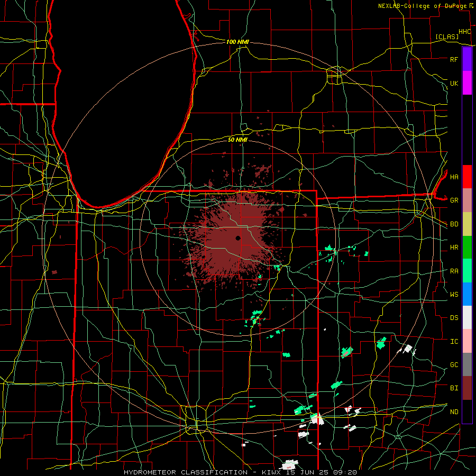Screen dimensions: 476x476
Task: Click the [CLAS] label above the legend
Action: click(x=447, y=37)
